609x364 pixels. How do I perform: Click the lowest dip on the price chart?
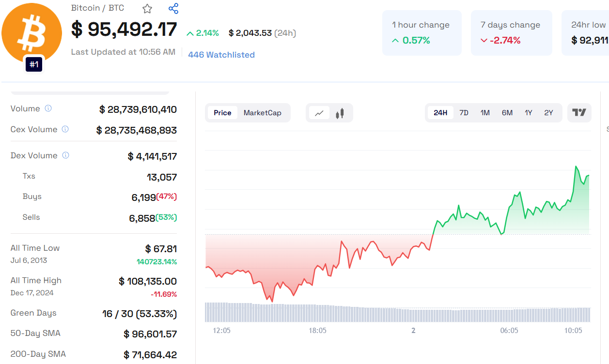click(x=272, y=301)
